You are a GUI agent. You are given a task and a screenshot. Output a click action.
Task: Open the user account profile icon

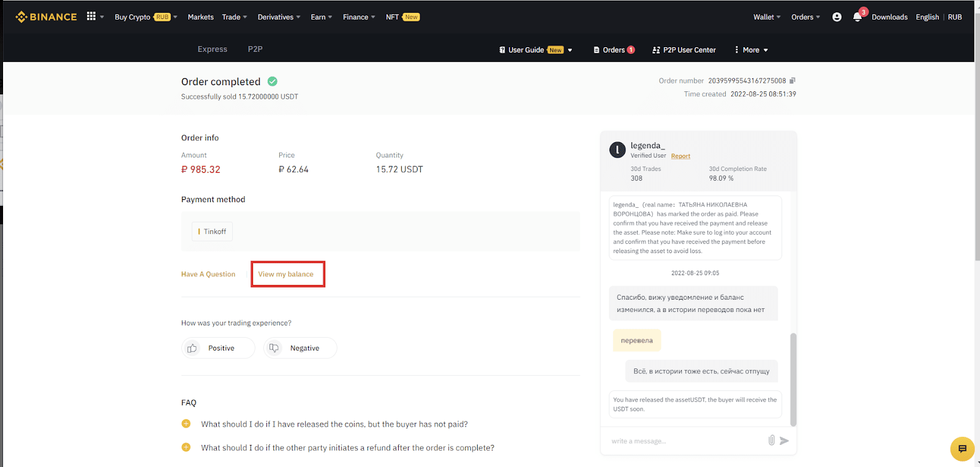837,17
